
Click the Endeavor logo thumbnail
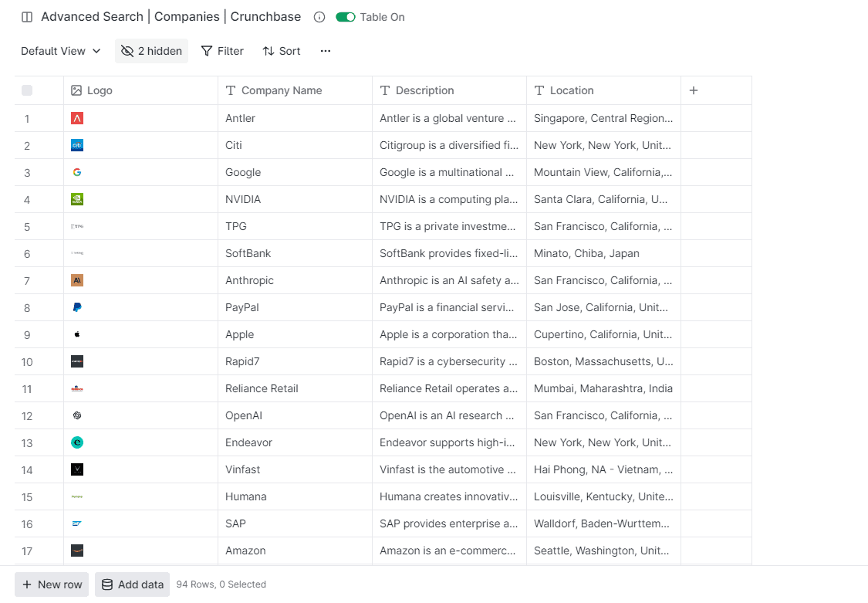point(77,442)
